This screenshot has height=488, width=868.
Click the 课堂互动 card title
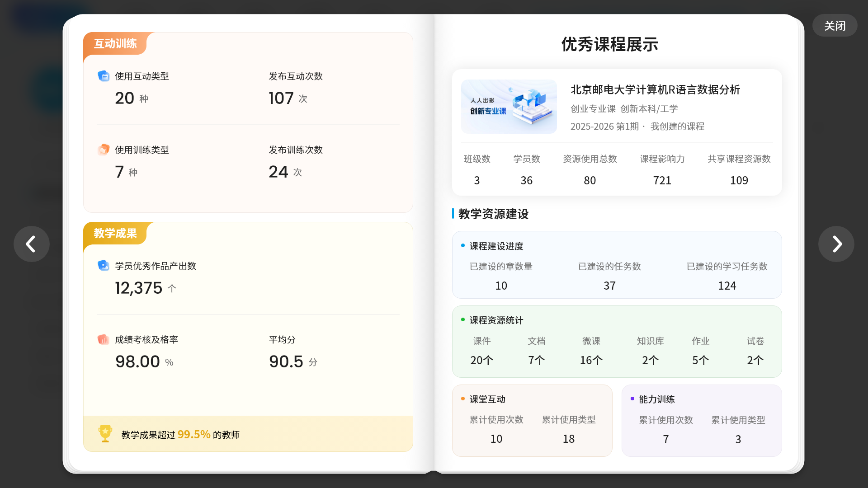487,399
